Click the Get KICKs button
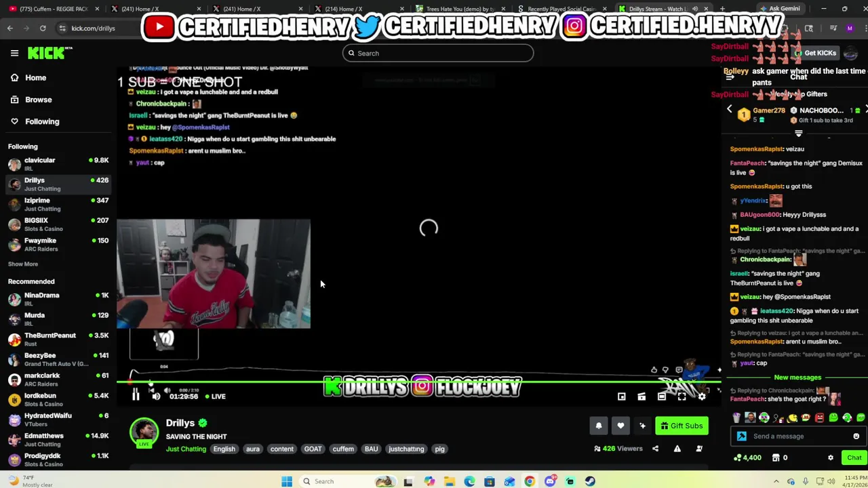This screenshot has width=868, height=488. click(816, 53)
